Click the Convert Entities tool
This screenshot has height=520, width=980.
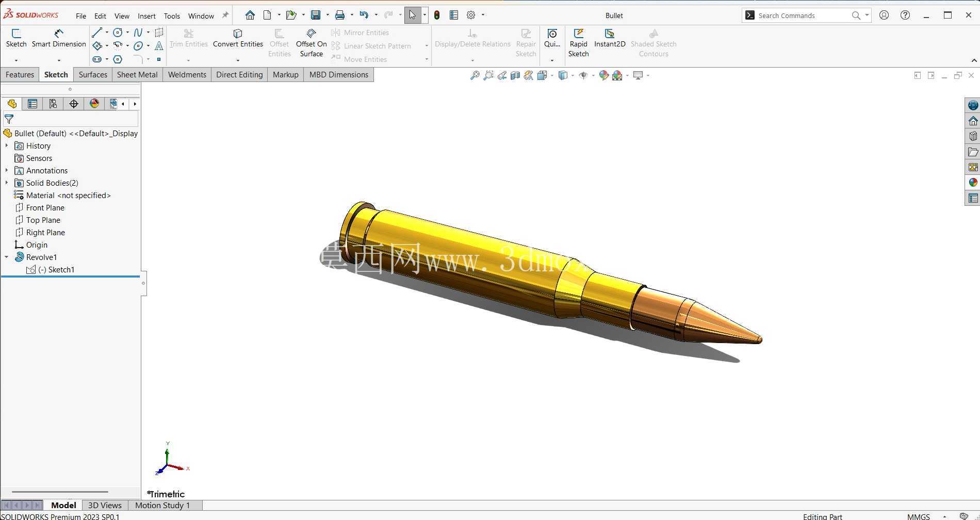pos(238,39)
